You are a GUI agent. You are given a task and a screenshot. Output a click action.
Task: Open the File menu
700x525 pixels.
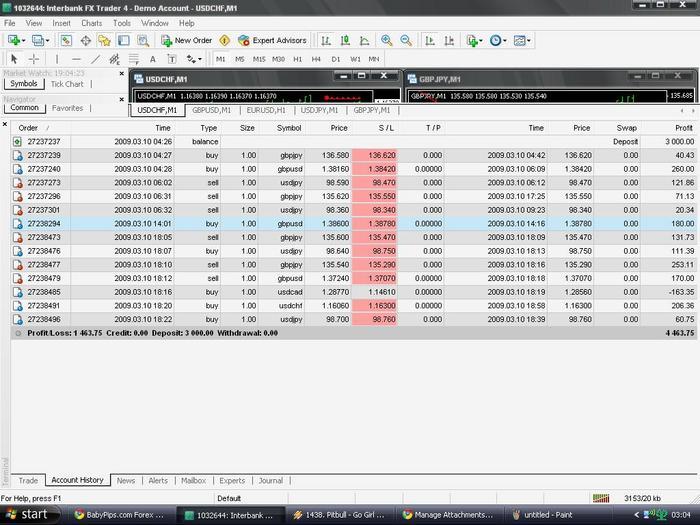pyautogui.click(x=9, y=23)
